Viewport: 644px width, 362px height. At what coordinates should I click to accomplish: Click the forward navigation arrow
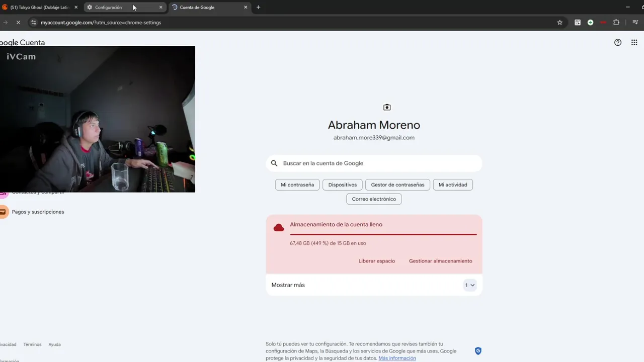(x=5, y=23)
